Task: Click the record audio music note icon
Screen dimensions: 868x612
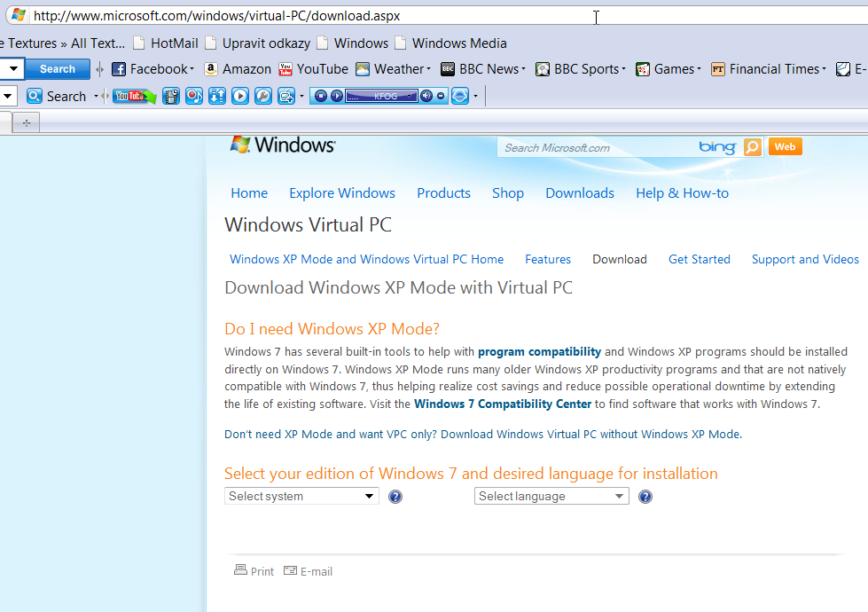Action: (x=194, y=97)
